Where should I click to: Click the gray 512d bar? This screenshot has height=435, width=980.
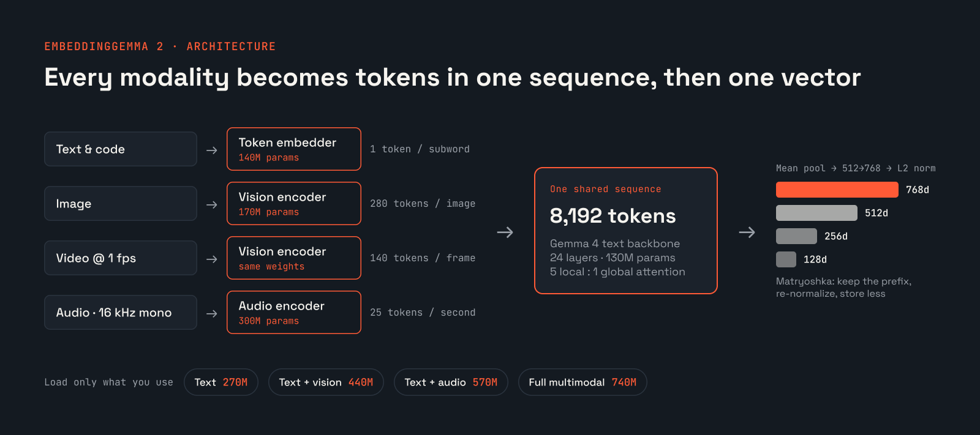click(x=816, y=213)
